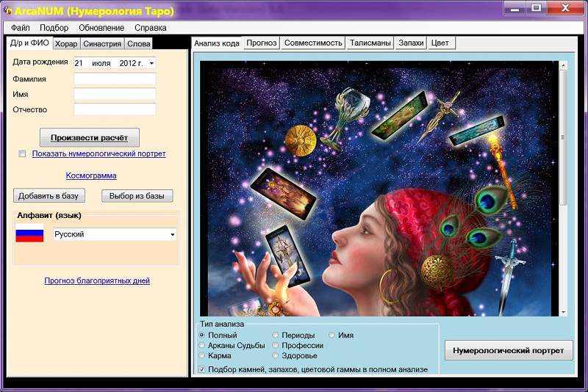The height and width of the screenshot is (392, 588).
Task: Click the vertical scrollbar thumb beside image
Action: click(563, 137)
